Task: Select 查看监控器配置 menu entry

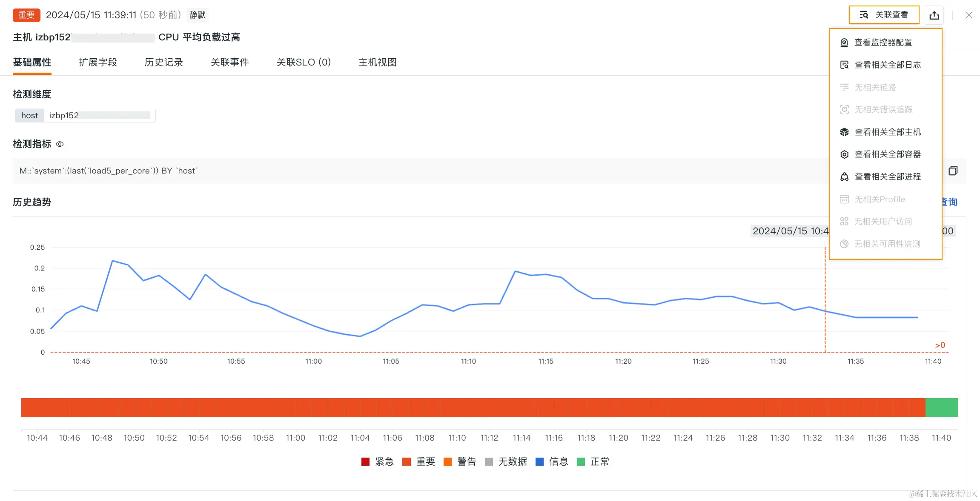Action: [x=883, y=43]
